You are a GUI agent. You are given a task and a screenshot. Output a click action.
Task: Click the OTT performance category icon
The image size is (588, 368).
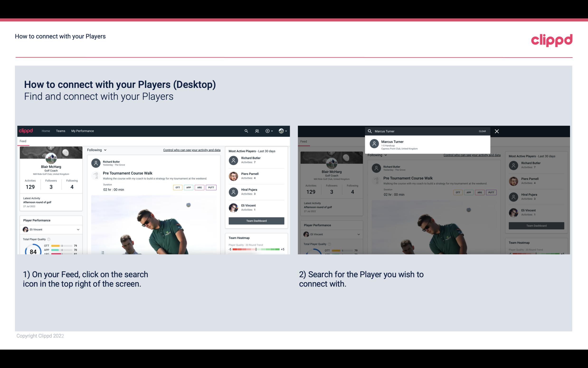(177, 187)
